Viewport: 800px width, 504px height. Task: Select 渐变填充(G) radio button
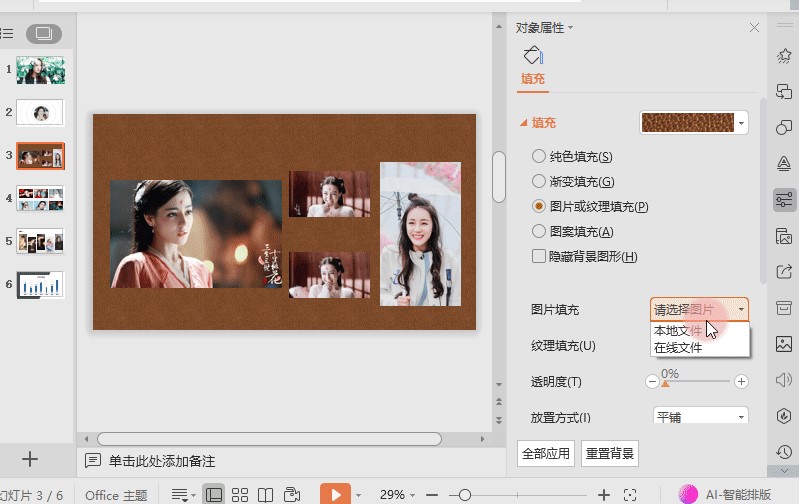(x=538, y=181)
